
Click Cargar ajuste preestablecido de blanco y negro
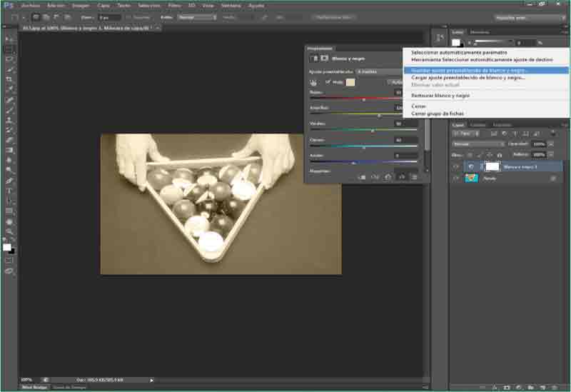coord(468,77)
